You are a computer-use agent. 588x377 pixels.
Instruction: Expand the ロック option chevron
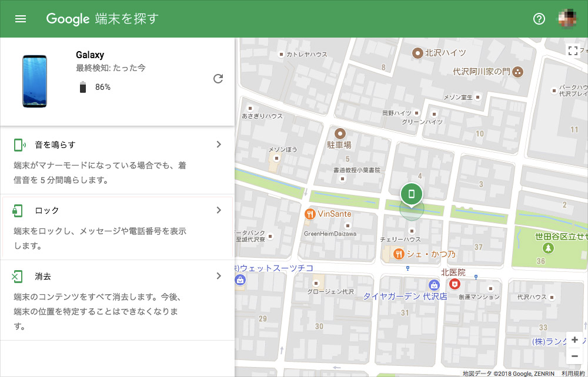pos(219,210)
